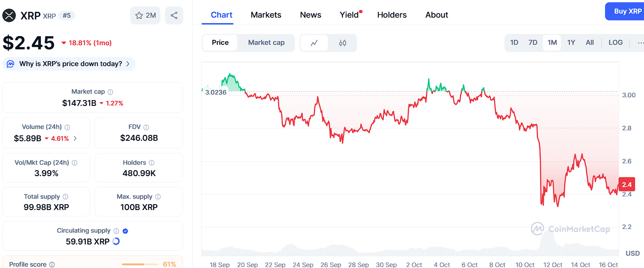644x268 pixels.
Task: Switch to the candlestick chart icon
Action: (x=343, y=43)
